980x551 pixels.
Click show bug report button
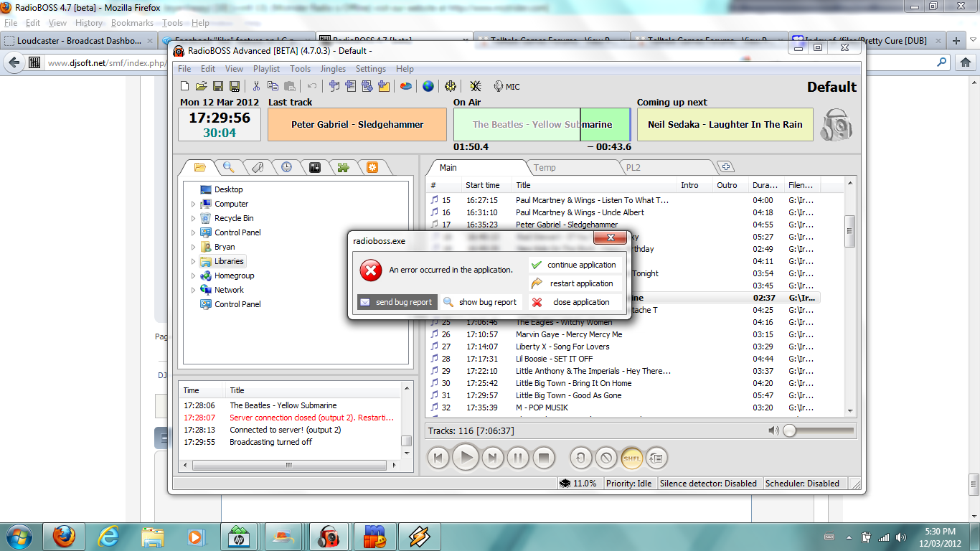click(x=481, y=302)
